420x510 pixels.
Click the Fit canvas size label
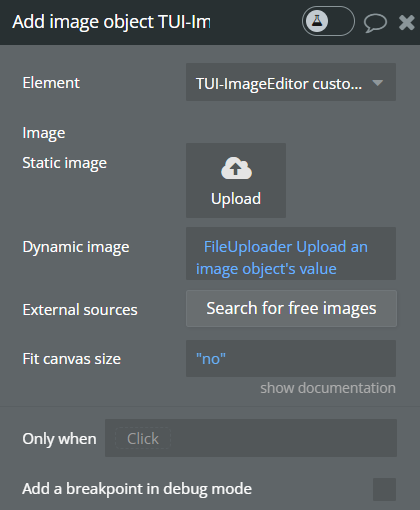tap(72, 359)
